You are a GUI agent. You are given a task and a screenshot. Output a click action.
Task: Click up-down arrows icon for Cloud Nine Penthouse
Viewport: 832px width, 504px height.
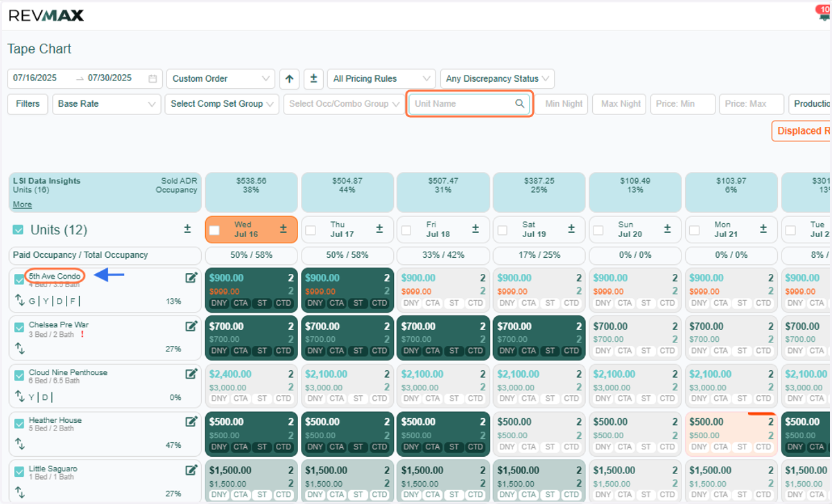click(x=19, y=397)
